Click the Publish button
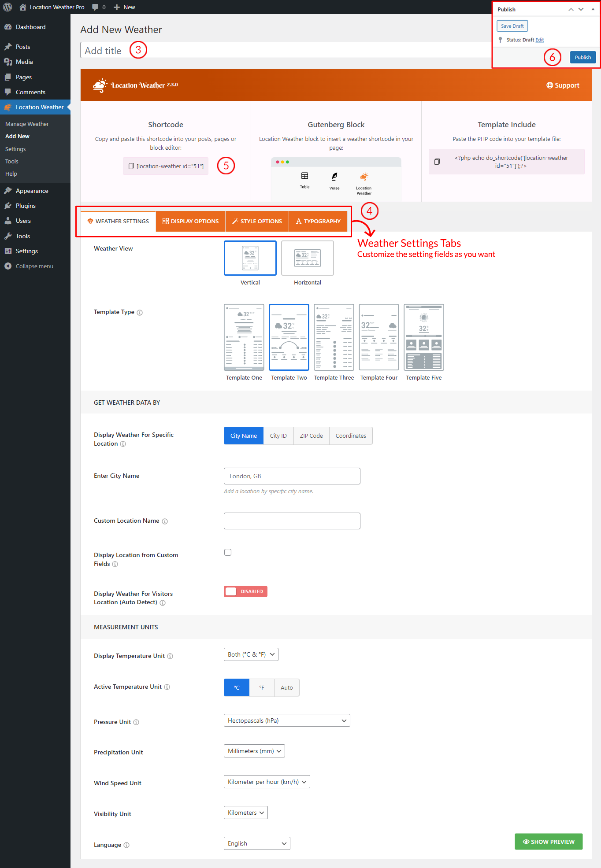The image size is (601, 868). (582, 57)
